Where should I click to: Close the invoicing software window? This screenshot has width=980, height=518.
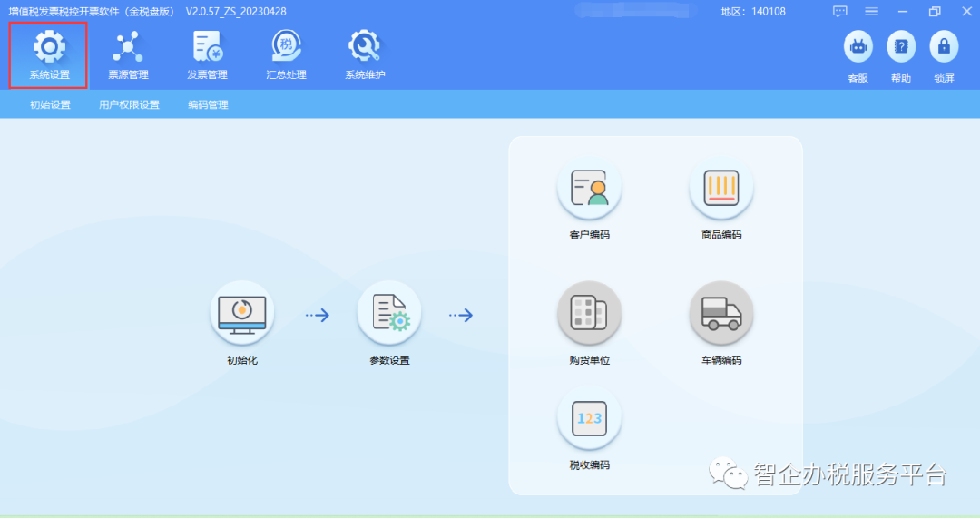tap(966, 11)
